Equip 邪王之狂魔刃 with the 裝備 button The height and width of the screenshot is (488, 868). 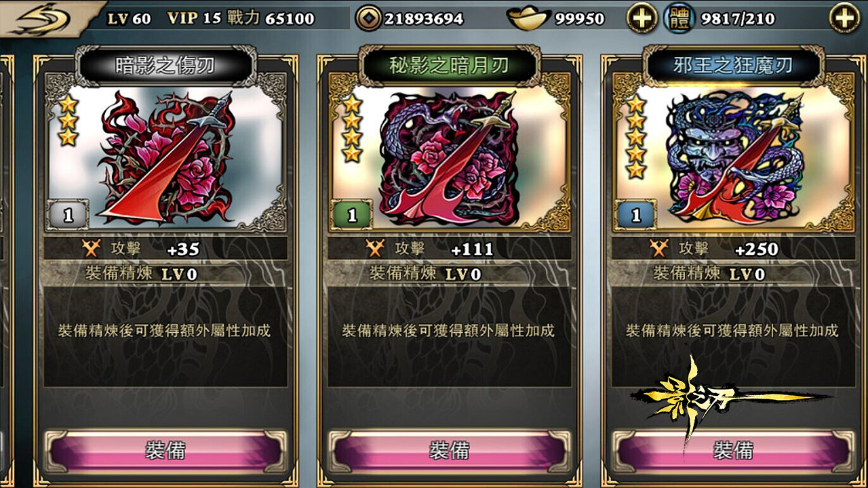tap(734, 451)
